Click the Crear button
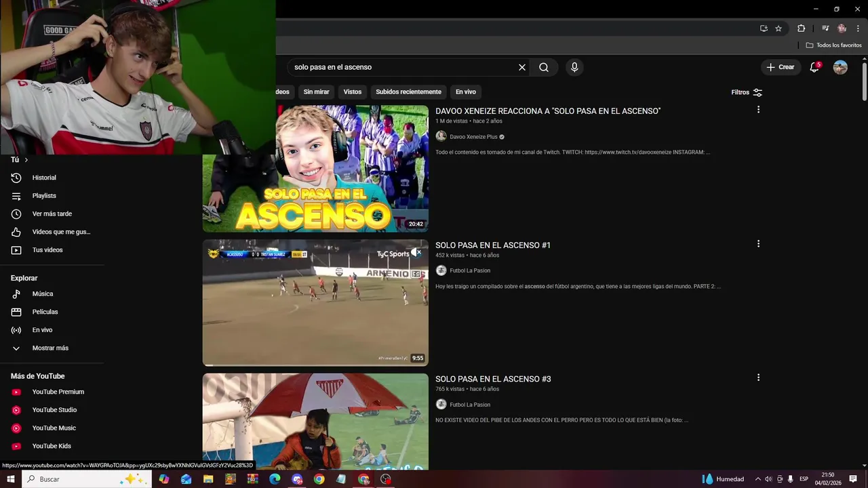The height and width of the screenshot is (488, 868). (x=780, y=67)
